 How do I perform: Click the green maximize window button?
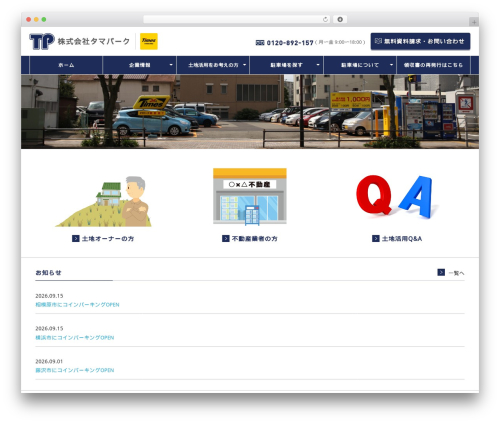pyautogui.click(x=44, y=19)
